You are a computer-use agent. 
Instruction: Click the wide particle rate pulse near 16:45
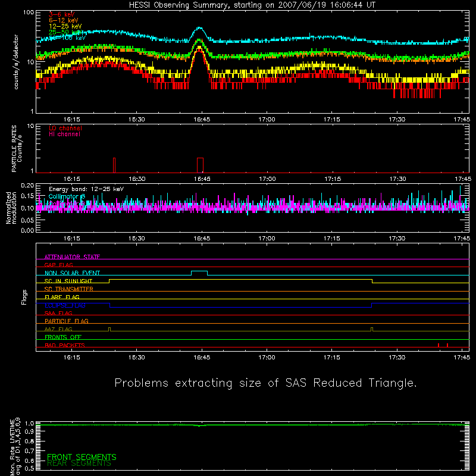tap(200, 165)
